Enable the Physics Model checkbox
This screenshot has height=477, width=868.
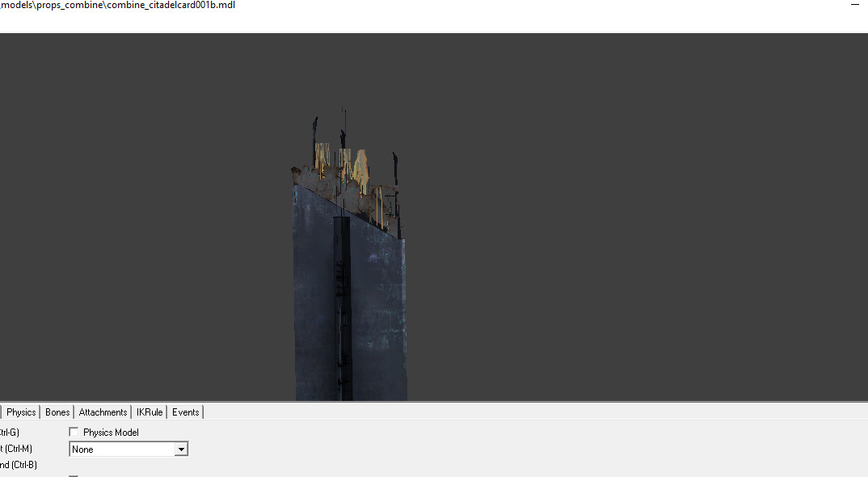(74, 432)
